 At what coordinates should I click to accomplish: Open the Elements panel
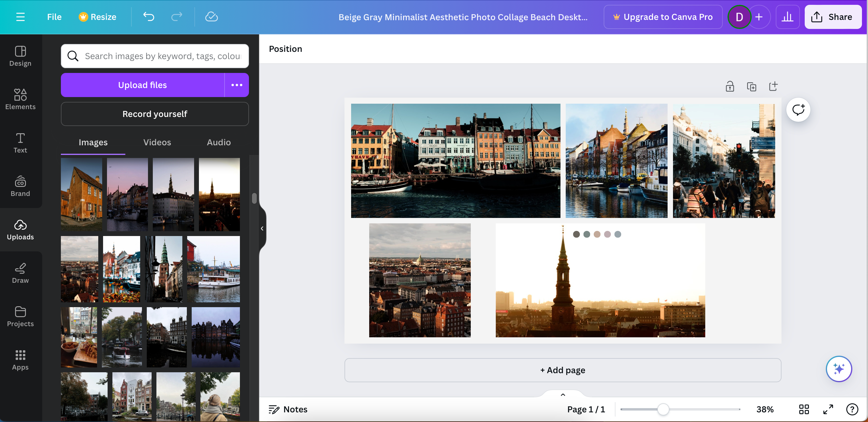tap(20, 99)
